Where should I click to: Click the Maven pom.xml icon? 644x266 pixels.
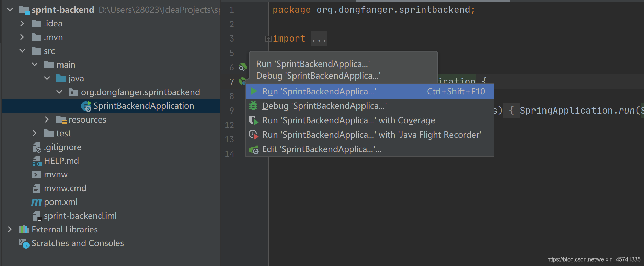pyautogui.click(x=36, y=202)
